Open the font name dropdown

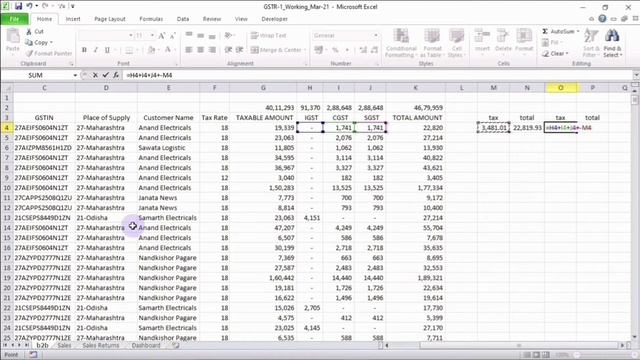coord(131,36)
